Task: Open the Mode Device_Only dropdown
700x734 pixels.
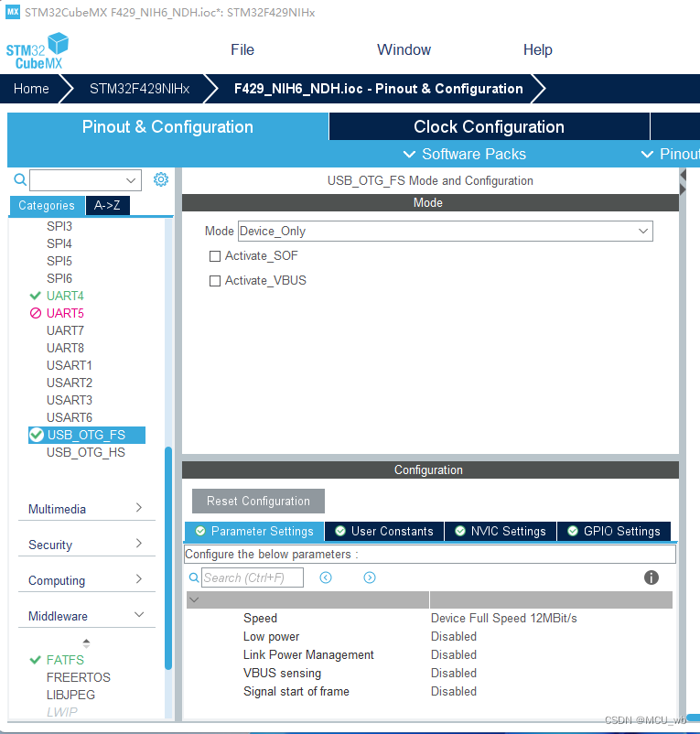Action: [x=446, y=232]
